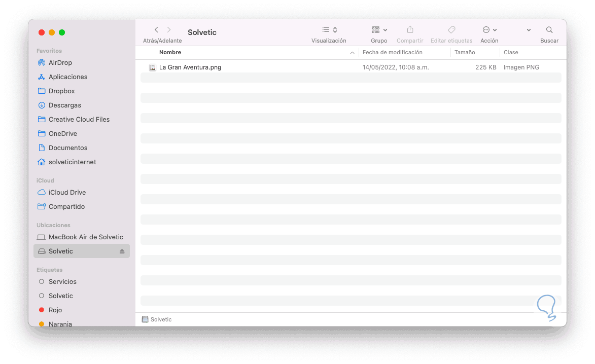Maximize the window with green button

point(62,32)
